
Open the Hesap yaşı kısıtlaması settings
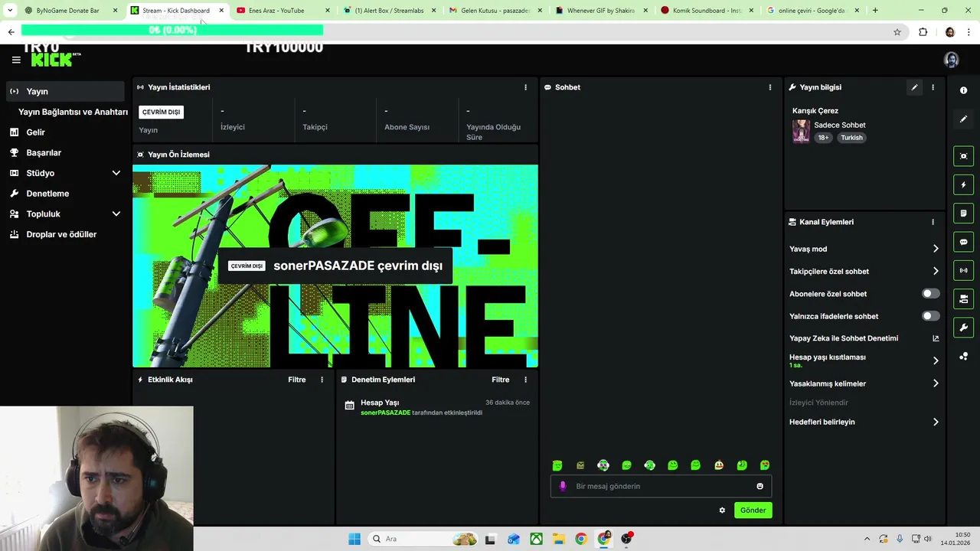pos(936,360)
